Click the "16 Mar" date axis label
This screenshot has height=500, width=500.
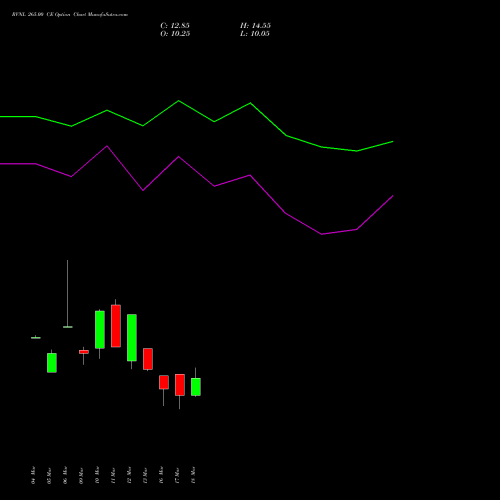coord(161,475)
